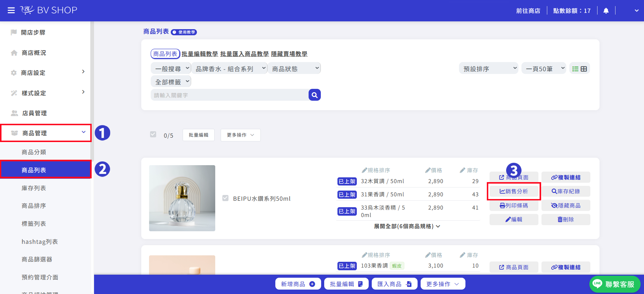
Task: Click 匯入商品 button in bottom bar
Action: (x=394, y=284)
